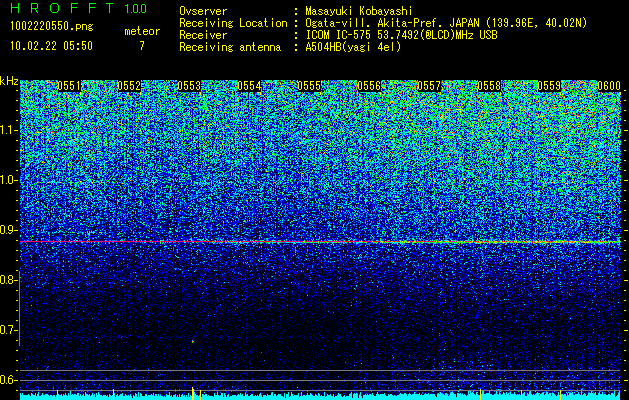Click the 0.8 frequency axis label
The height and width of the screenshot is (400, 629).
(7, 280)
